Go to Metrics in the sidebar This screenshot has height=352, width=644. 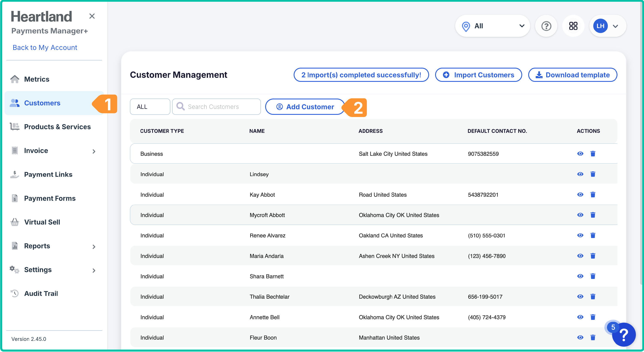(x=54, y=79)
